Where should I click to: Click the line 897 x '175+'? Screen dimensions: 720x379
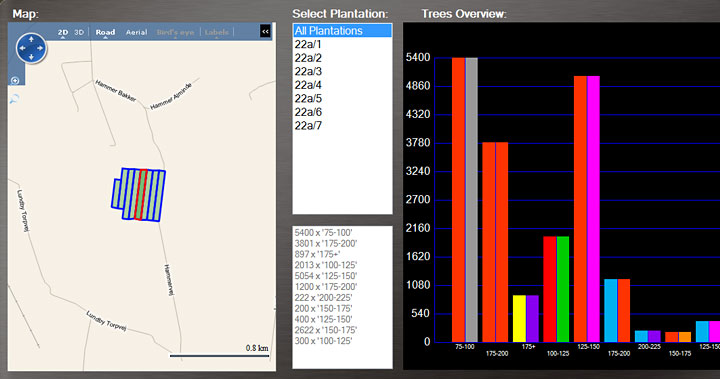coord(317,255)
